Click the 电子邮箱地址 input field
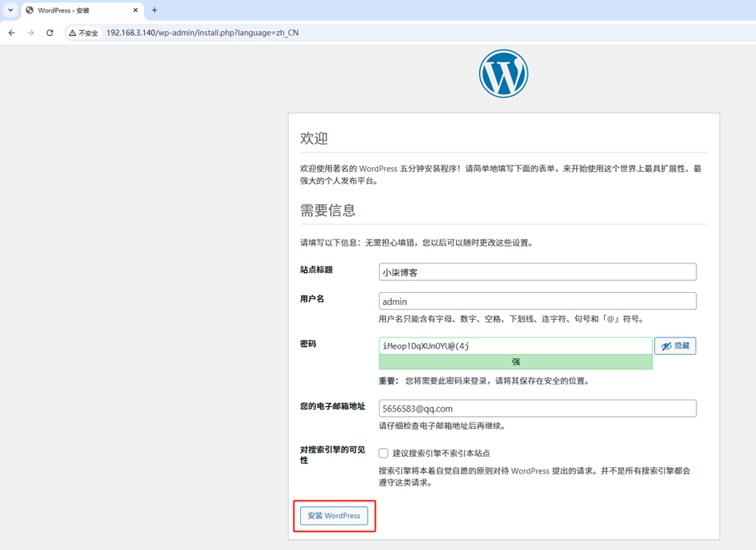The width and height of the screenshot is (756, 550). click(x=538, y=408)
